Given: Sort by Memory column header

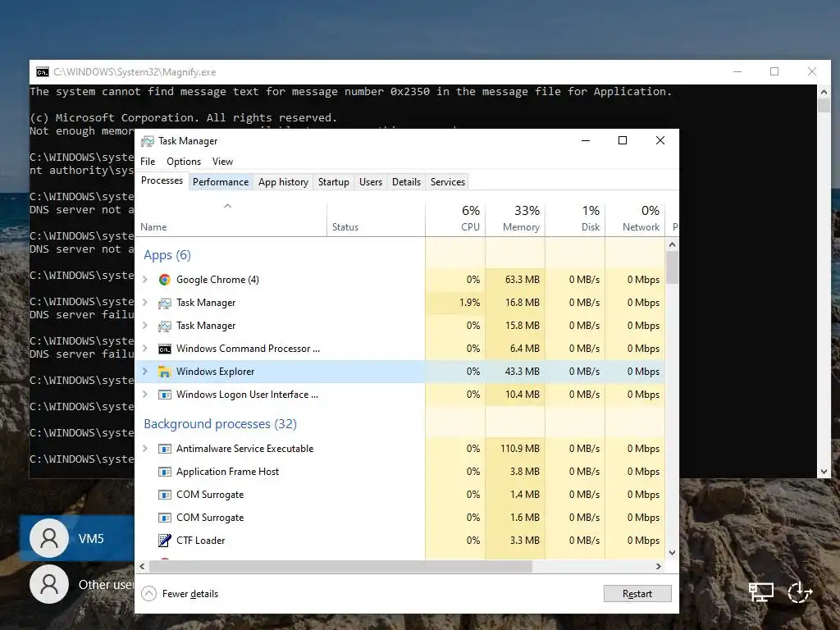Looking at the screenshot, I should click(515, 218).
